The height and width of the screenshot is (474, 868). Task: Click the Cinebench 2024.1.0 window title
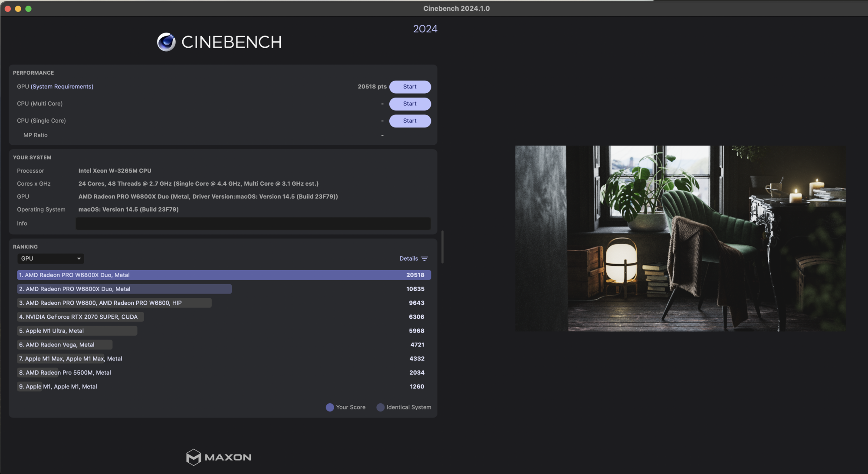tap(457, 8)
